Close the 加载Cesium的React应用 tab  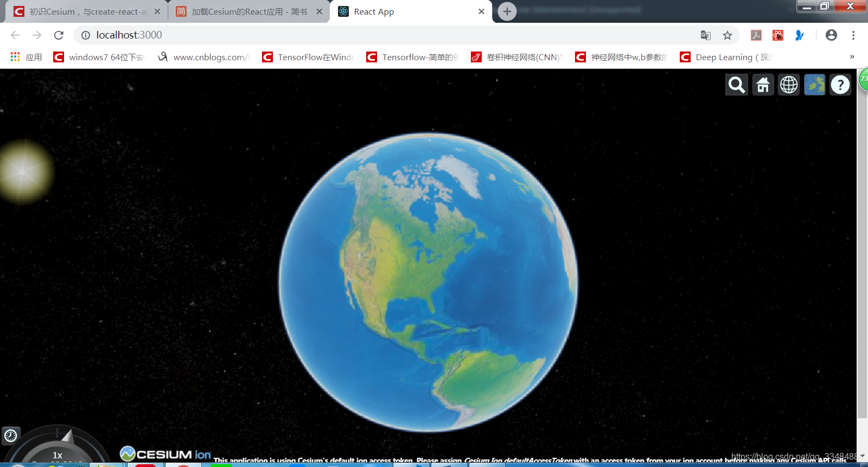[320, 11]
